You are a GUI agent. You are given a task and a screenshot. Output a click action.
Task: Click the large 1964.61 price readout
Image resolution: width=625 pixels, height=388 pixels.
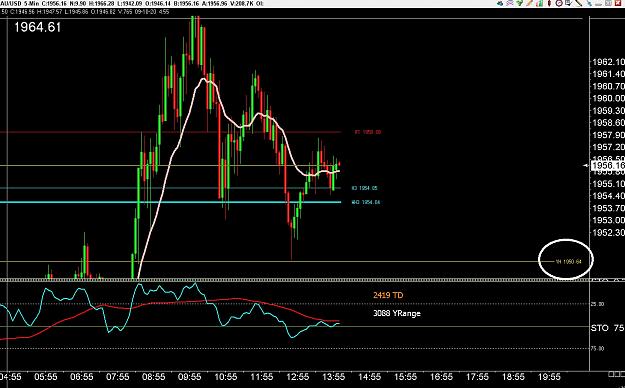pos(37,28)
